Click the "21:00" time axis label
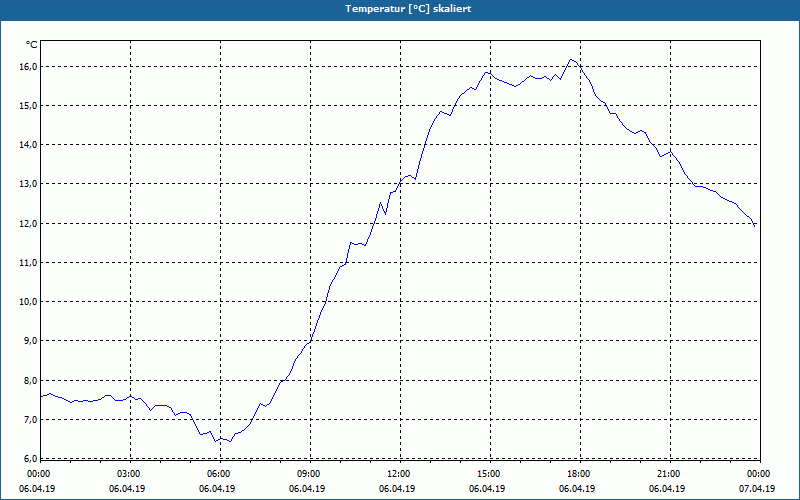The height and width of the screenshot is (500, 800). pyautogui.click(x=668, y=474)
